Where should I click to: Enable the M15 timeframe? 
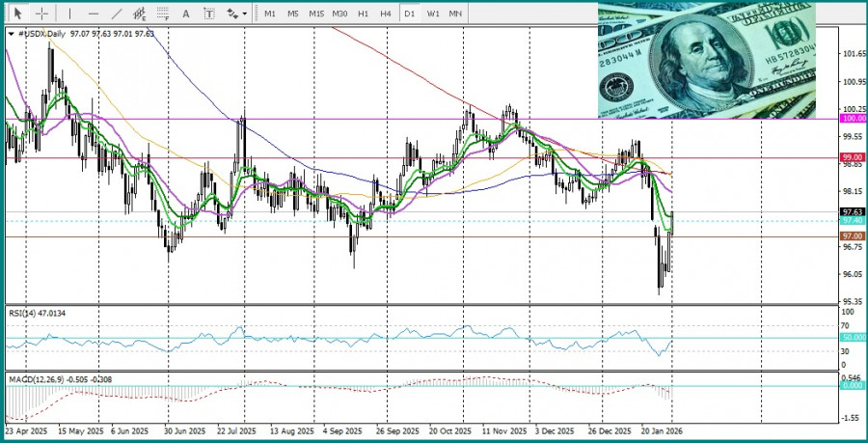(x=316, y=14)
